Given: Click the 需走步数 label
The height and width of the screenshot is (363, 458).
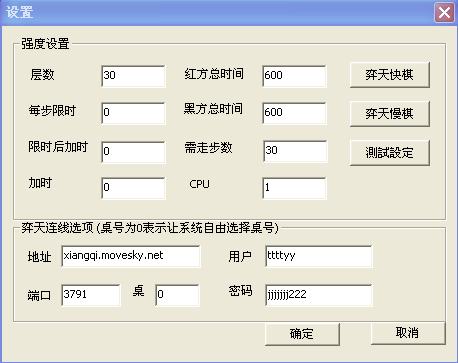Looking at the screenshot, I should click(x=208, y=148).
